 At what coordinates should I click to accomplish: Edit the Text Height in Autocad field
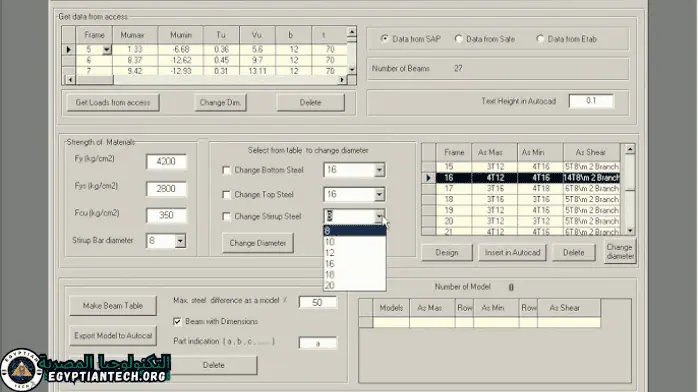click(591, 101)
